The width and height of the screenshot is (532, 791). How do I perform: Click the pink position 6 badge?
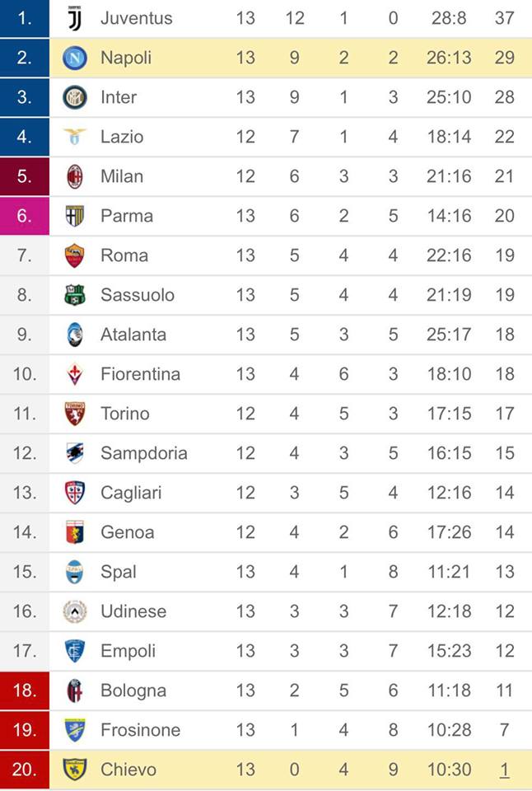point(25,216)
